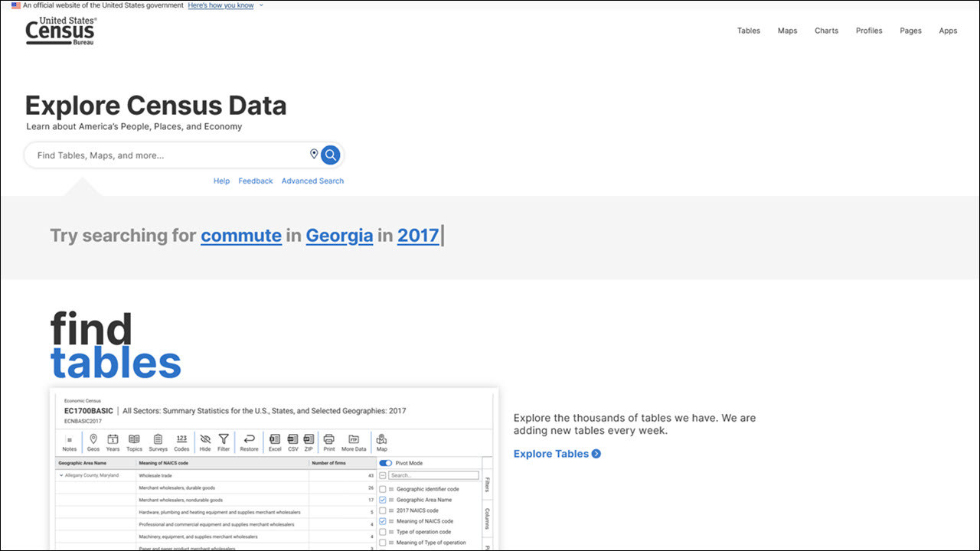Open the Pages nav item

[x=910, y=31]
